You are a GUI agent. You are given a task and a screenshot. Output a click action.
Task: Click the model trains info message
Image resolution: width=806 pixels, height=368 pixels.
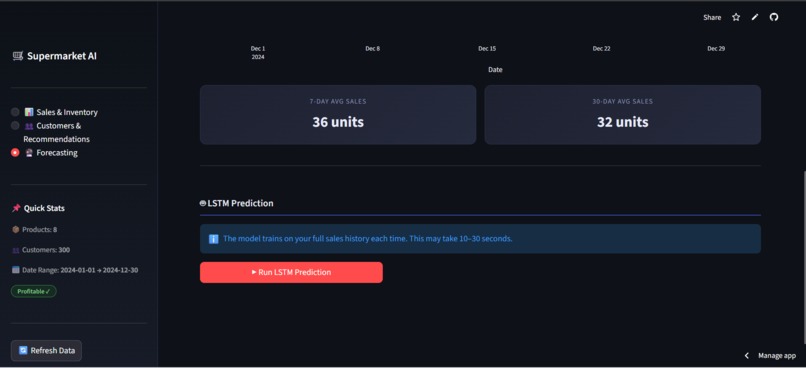pos(368,239)
